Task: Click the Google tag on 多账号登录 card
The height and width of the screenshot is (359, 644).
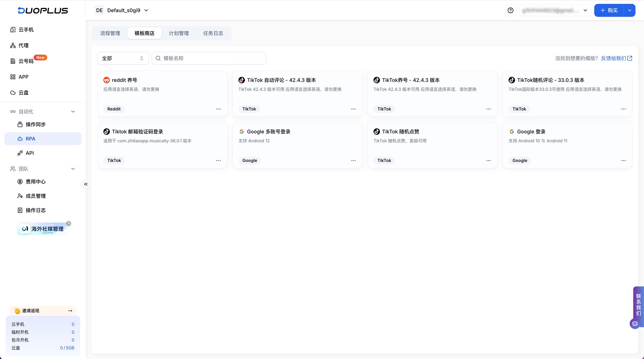Action: point(250,160)
